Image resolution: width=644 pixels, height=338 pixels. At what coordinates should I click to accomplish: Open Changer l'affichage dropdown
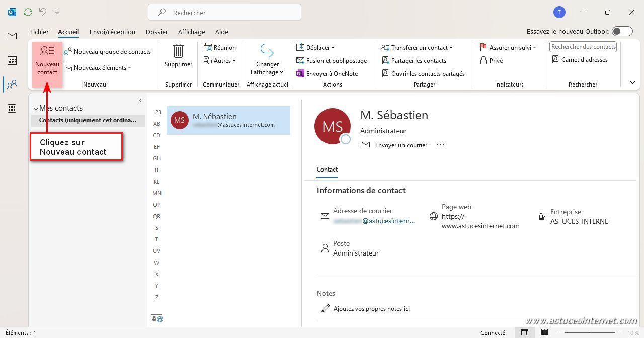pyautogui.click(x=267, y=60)
